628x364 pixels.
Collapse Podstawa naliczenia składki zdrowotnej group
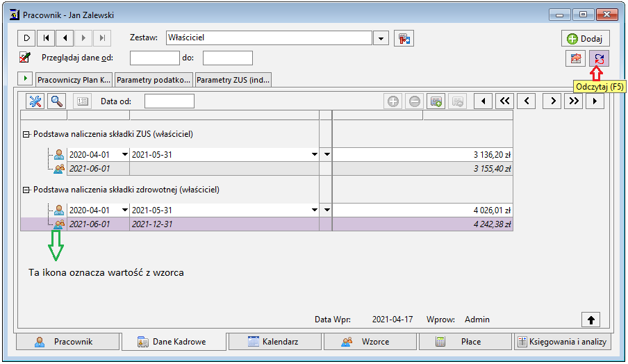tap(26, 190)
